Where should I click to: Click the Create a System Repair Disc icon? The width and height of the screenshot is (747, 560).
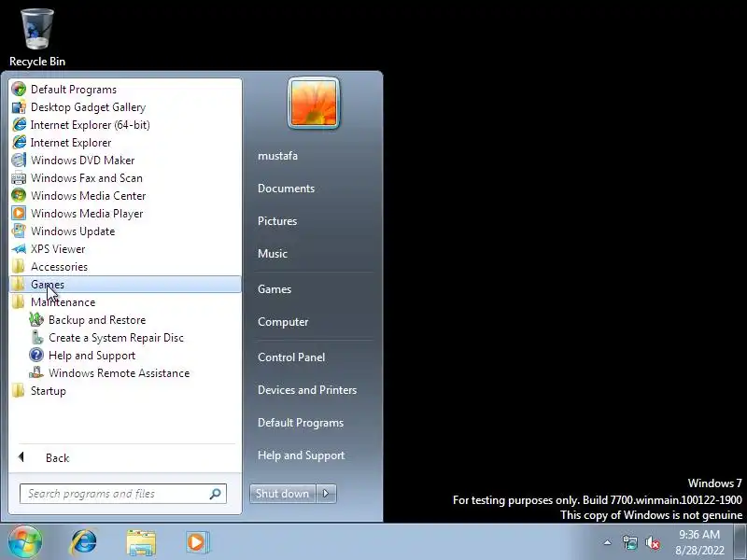[36, 338]
